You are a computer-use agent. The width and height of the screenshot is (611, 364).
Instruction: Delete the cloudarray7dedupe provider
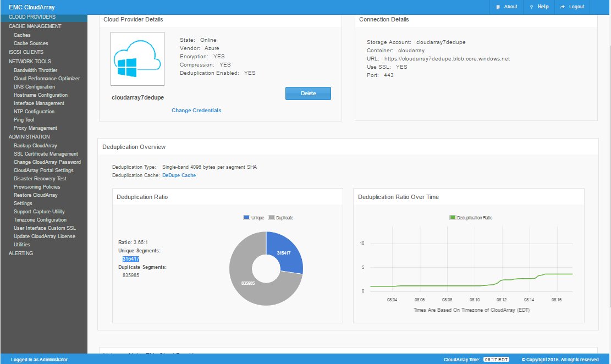pos(308,93)
